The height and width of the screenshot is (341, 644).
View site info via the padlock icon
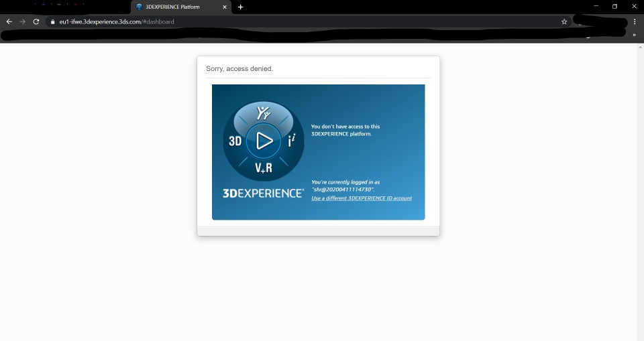click(52, 21)
